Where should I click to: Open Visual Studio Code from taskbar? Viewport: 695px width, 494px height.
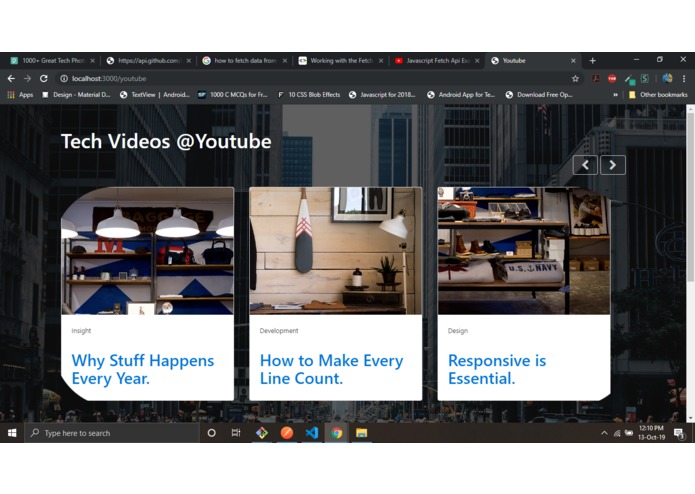point(312,433)
